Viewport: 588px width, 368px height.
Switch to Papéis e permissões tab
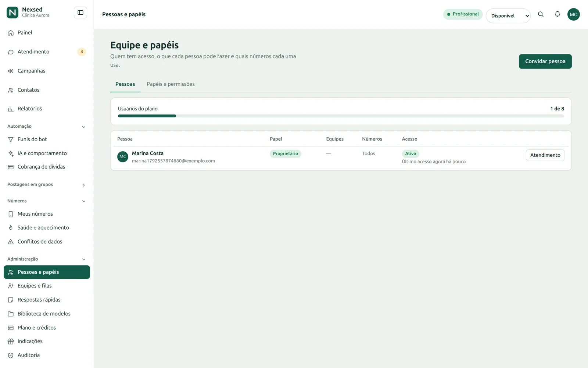tap(171, 84)
